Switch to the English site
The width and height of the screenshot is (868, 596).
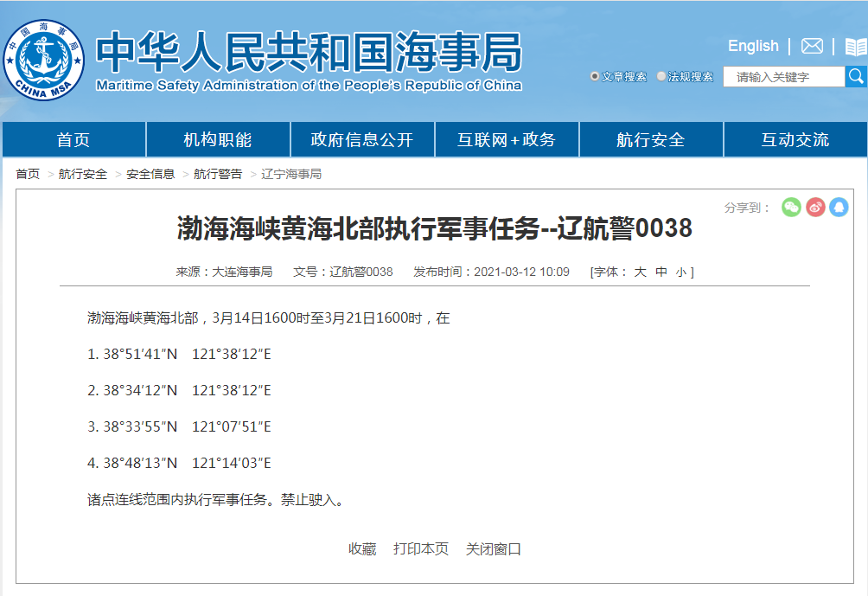(753, 46)
